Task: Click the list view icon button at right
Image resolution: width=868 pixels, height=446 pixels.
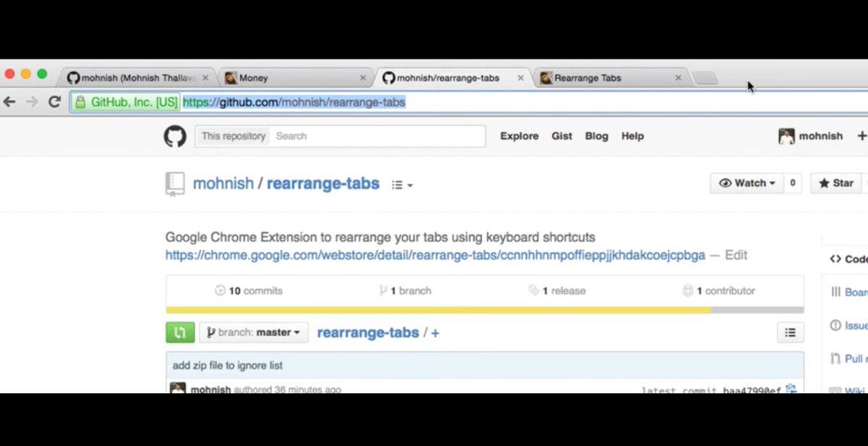Action: 790,332
